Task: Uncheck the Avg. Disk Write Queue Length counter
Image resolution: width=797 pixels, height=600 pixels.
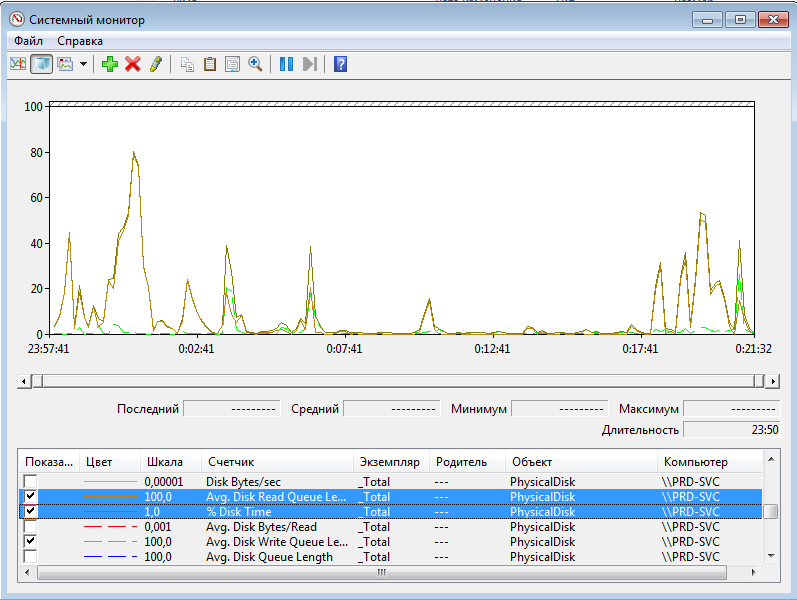Action: tap(30, 542)
